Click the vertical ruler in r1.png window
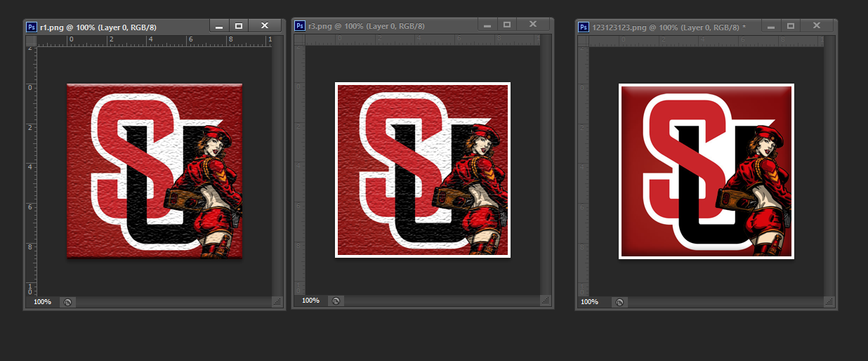868x361 pixels. (31, 171)
